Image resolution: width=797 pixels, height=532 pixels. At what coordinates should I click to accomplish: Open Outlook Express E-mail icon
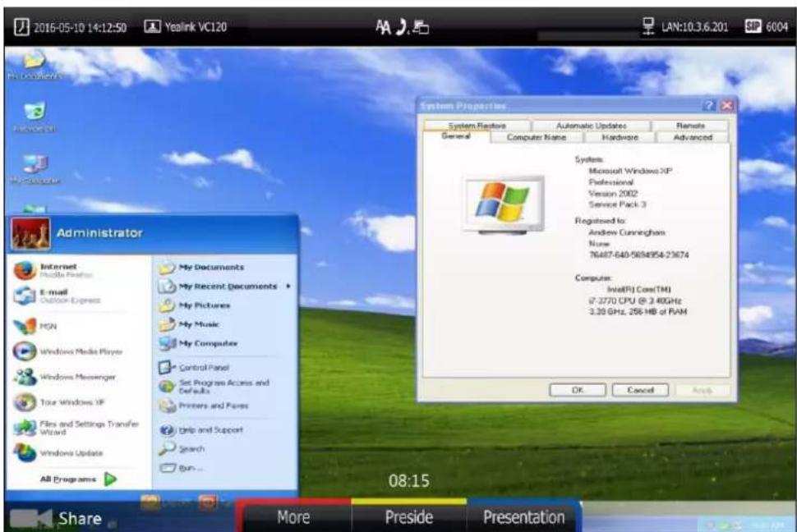pyautogui.click(x=25, y=296)
